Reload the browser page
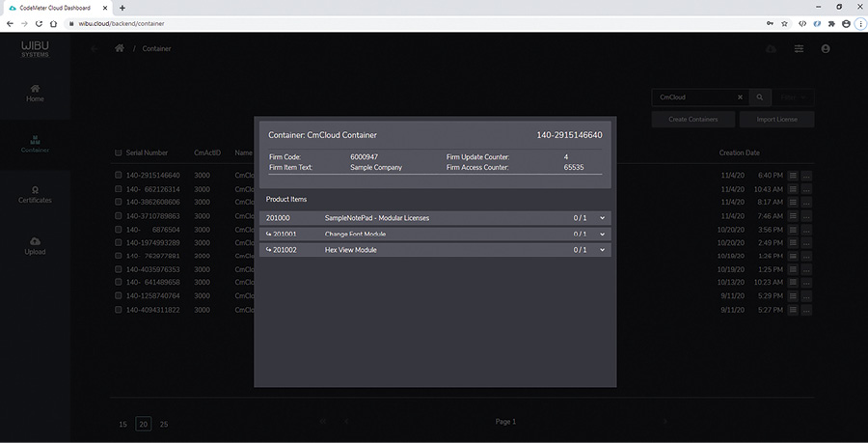 point(39,24)
